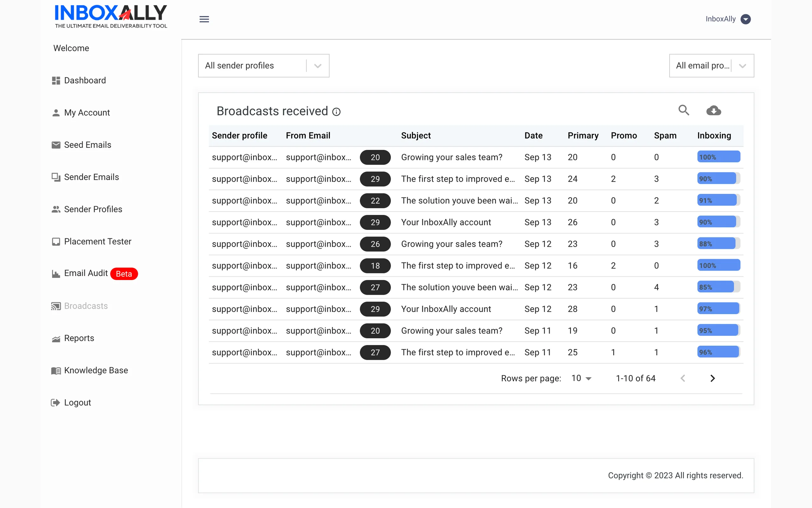Open the Knowledge Base link
The image size is (812, 508).
tap(96, 371)
